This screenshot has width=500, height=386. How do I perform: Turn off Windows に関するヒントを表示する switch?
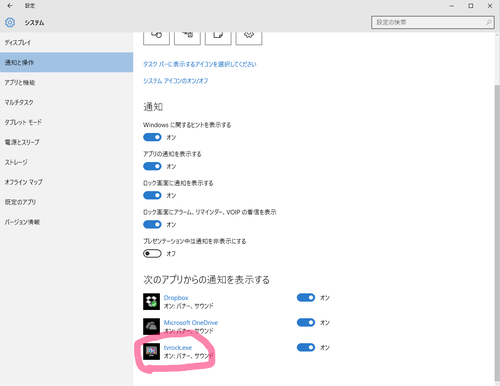(x=152, y=137)
